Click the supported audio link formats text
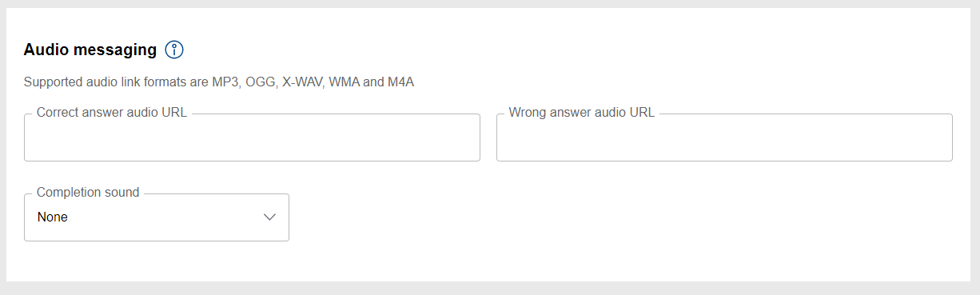980x295 pixels. 219,82
